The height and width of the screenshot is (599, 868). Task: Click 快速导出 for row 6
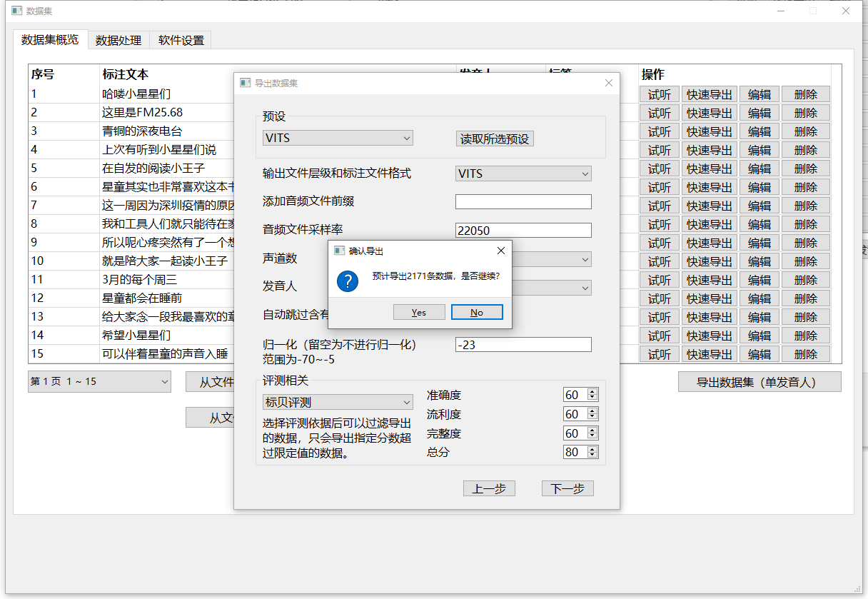pos(710,187)
